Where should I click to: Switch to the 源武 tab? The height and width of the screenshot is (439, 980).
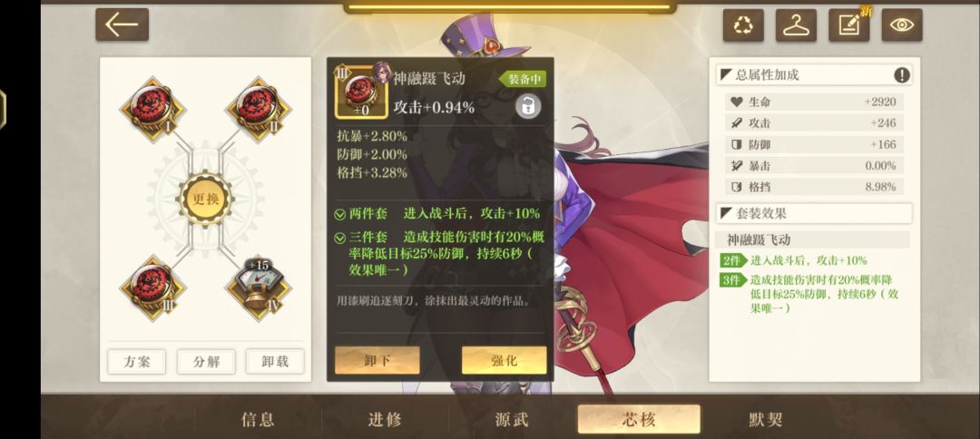click(x=512, y=420)
